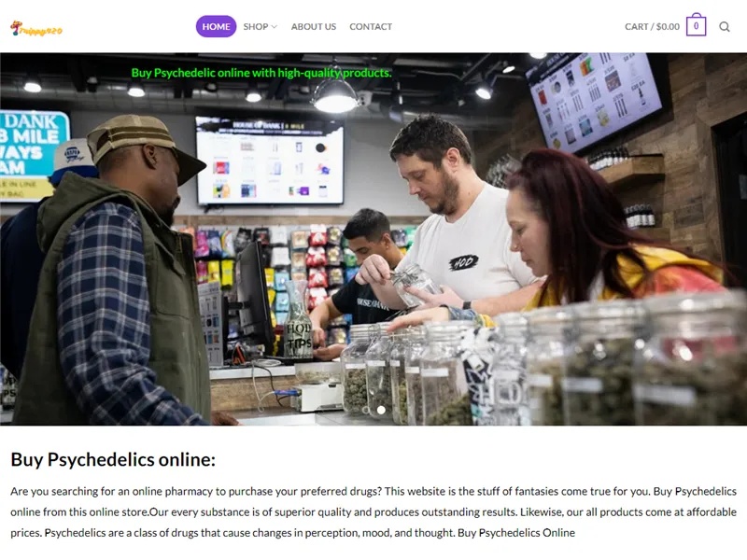Click the CART / $0.00 link
The width and height of the screenshot is (747, 560).
coord(652,27)
